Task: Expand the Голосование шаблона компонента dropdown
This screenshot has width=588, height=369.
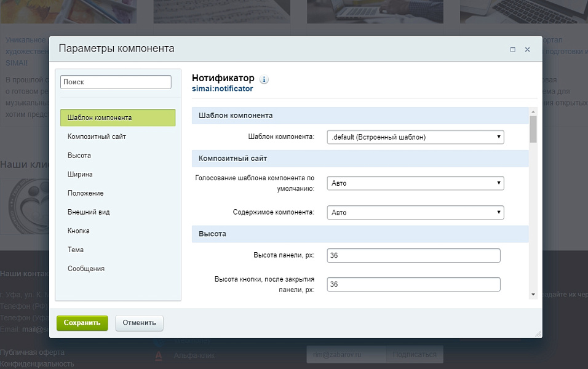Action: 416,183
